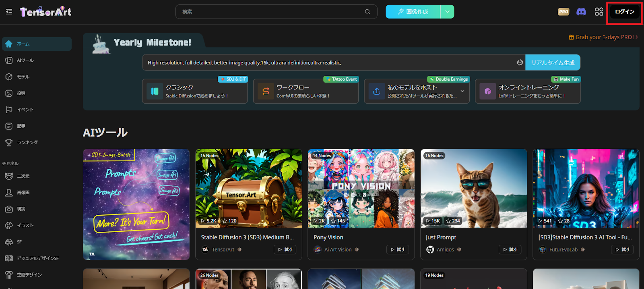This screenshot has height=289, width=644.
Task: Select the 二次元 channel
Action: pos(37,176)
